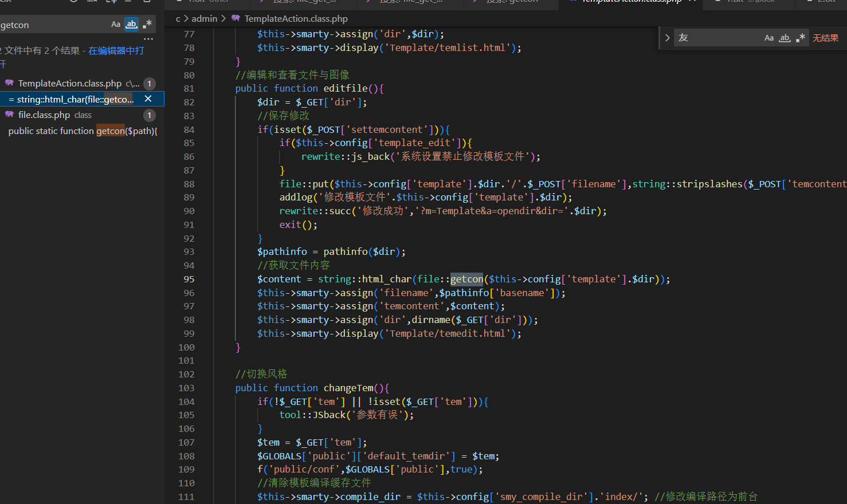Click rewrite::succ on line 90
This screenshot has width=847, height=504.
[x=315, y=211]
